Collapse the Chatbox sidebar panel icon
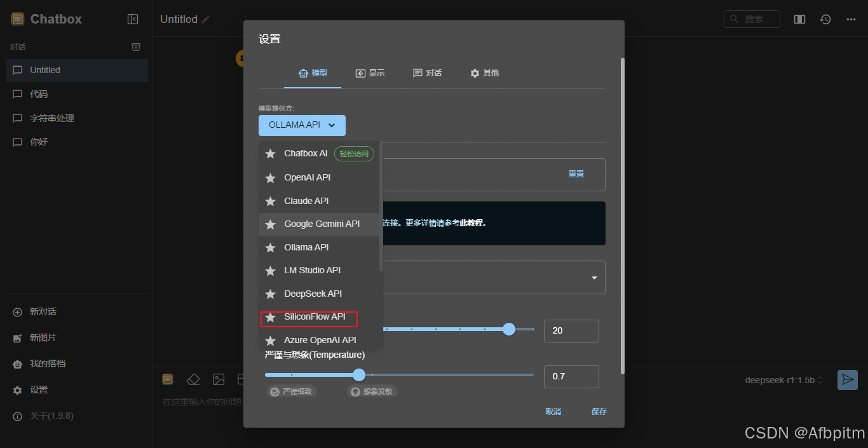 click(x=133, y=19)
